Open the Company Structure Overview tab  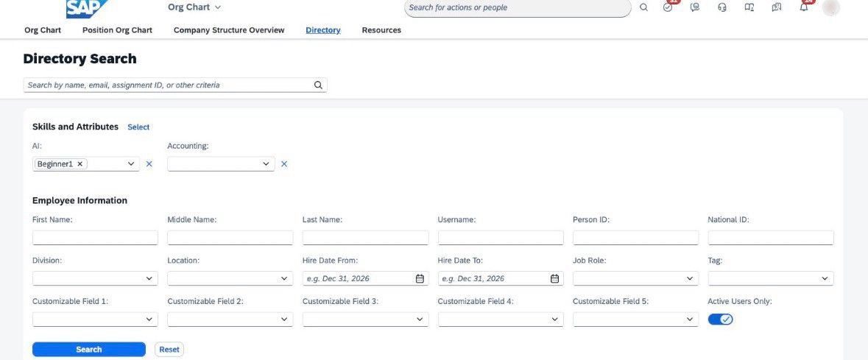(x=229, y=30)
